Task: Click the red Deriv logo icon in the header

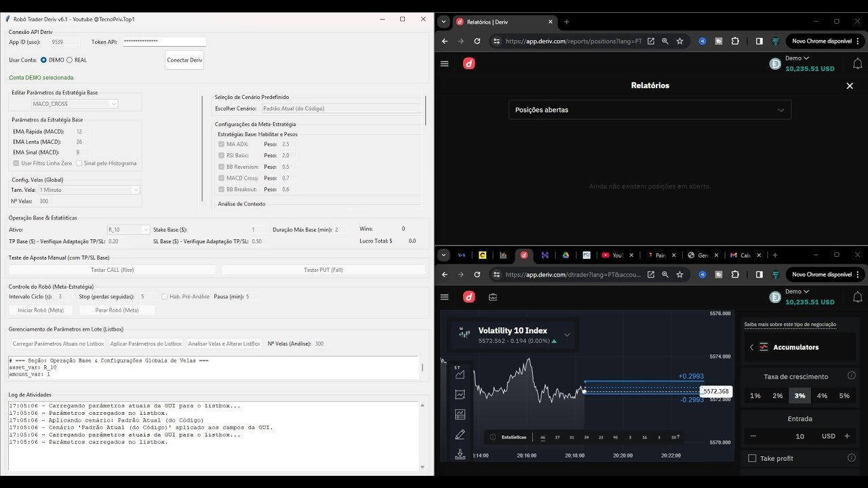Action: coord(468,296)
